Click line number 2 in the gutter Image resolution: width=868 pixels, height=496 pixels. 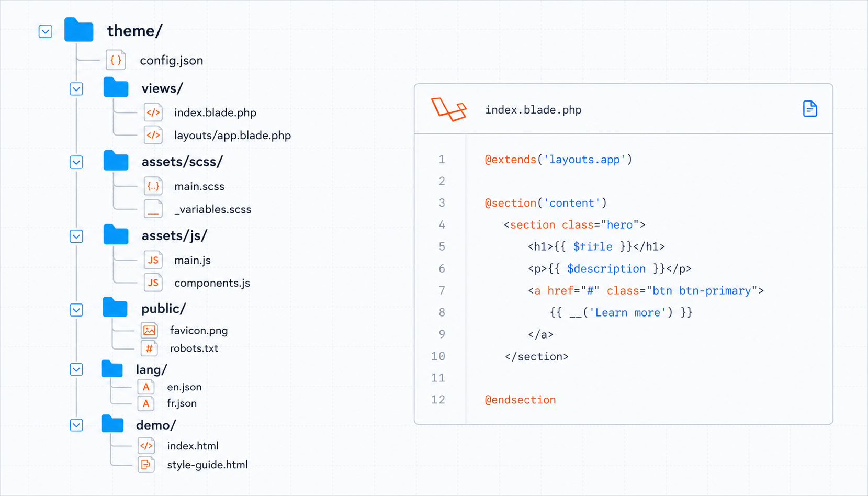[x=442, y=181]
